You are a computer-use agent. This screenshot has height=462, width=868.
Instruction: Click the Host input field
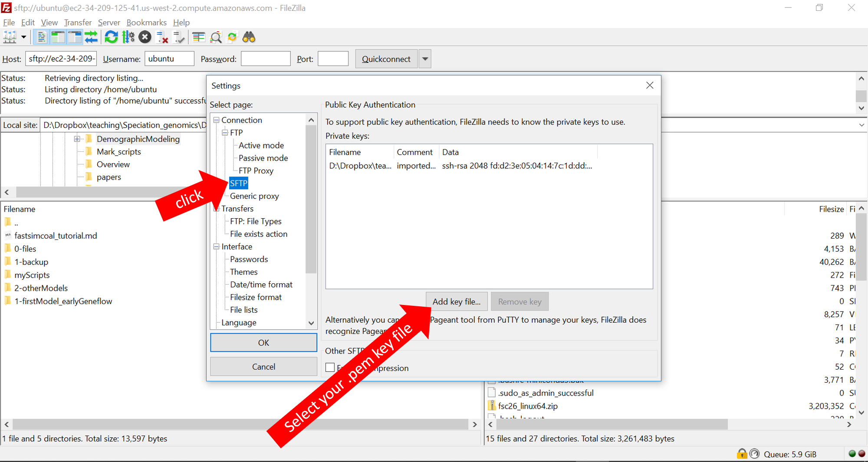pyautogui.click(x=61, y=59)
